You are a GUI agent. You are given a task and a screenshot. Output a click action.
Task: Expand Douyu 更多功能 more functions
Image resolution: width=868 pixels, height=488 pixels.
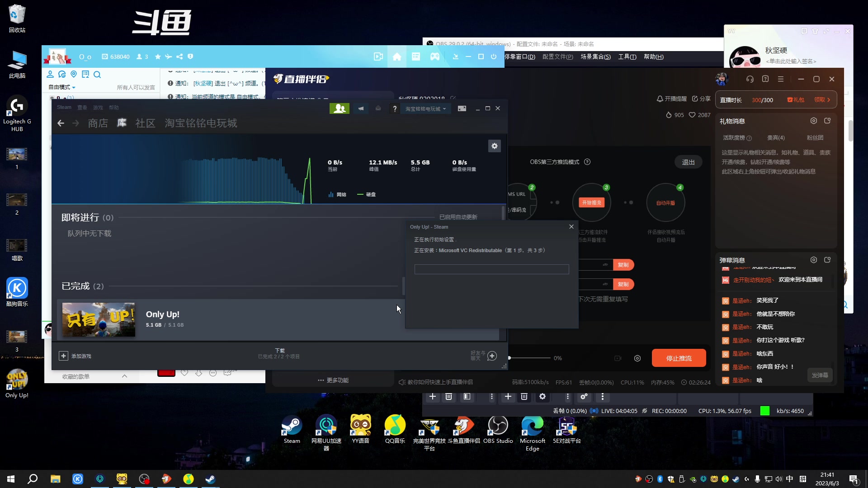point(333,380)
